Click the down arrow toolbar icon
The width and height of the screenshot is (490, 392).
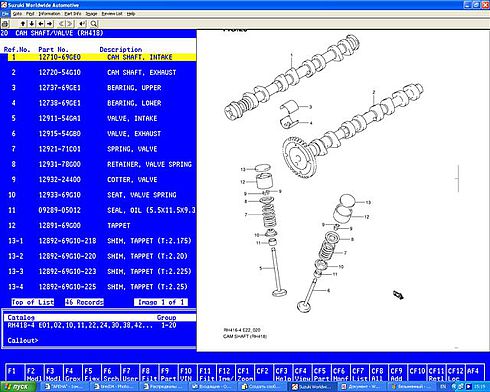32,24
